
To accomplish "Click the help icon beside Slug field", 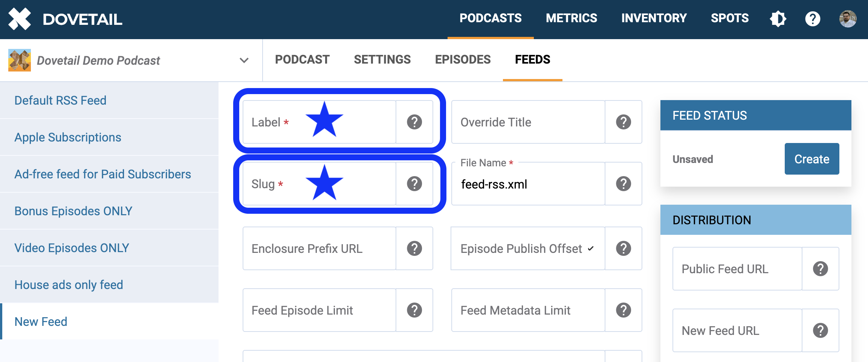I will (414, 184).
